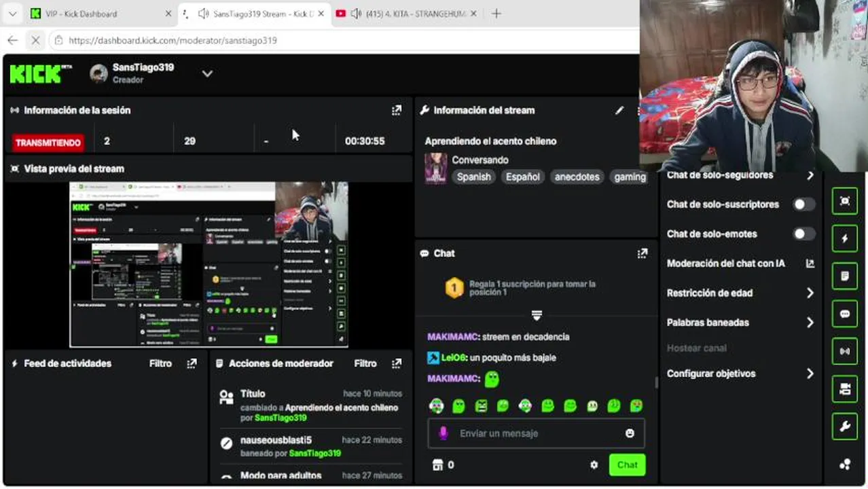Image resolution: width=868 pixels, height=489 pixels.
Task: Click the chat scrollbar handle
Action: pyautogui.click(x=655, y=382)
